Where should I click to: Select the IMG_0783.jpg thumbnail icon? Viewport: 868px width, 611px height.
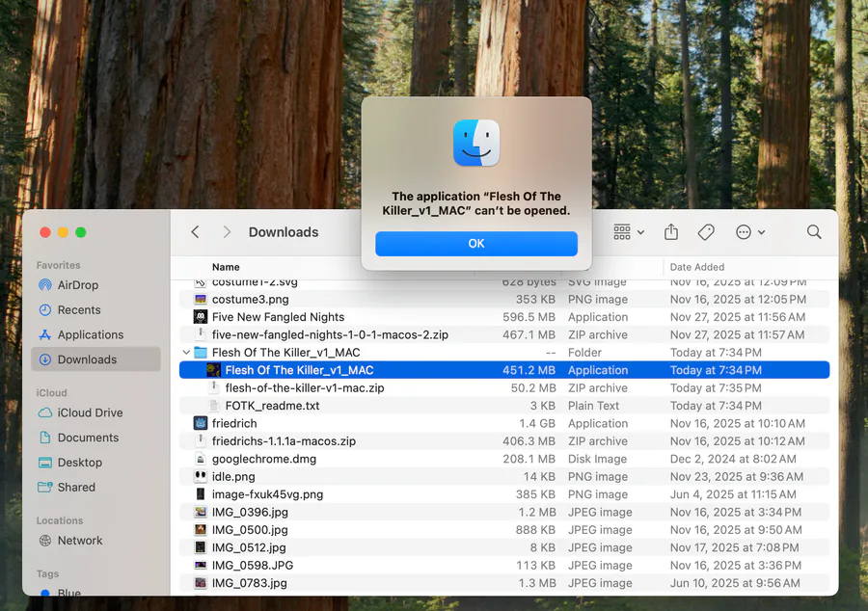coord(201,583)
